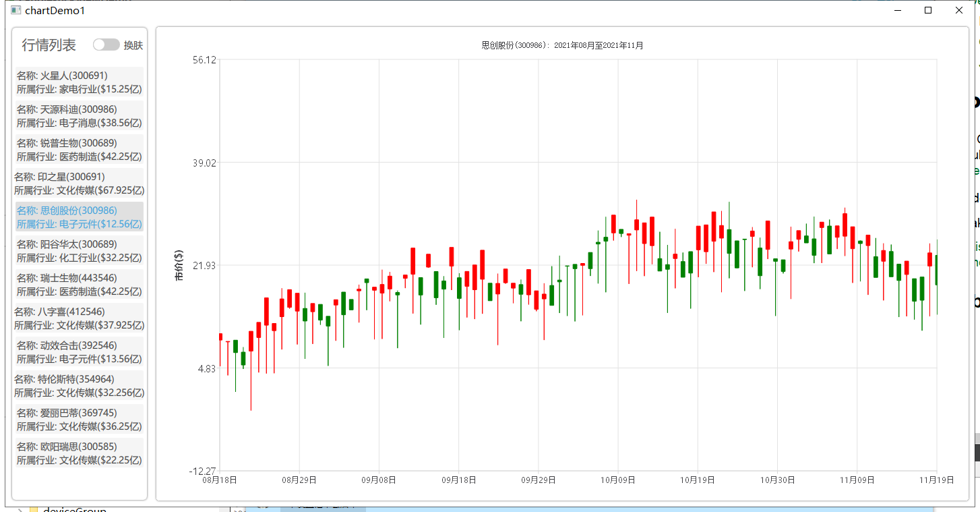This screenshot has height=512, width=980.
Task: Select the 阳谷华太(300689) stock entry
Action: pos(79,250)
